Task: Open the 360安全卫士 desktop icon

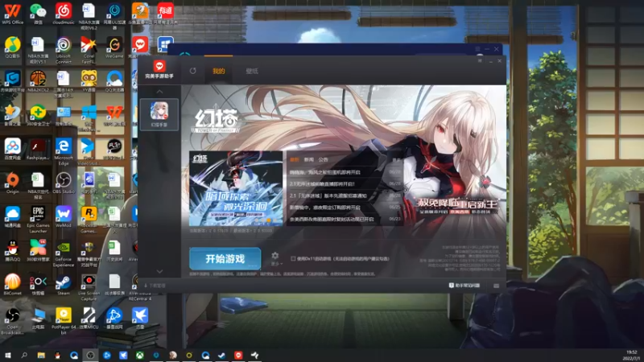Action: tap(38, 115)
